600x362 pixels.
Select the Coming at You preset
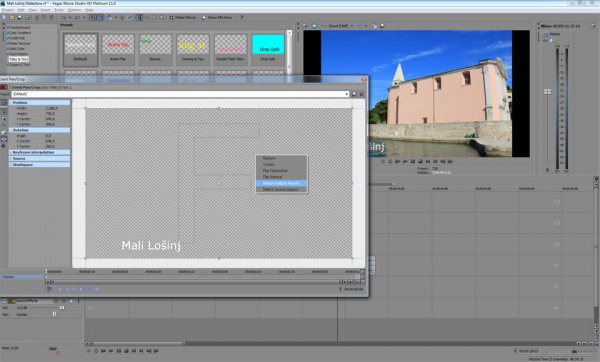tap(193, 49)
